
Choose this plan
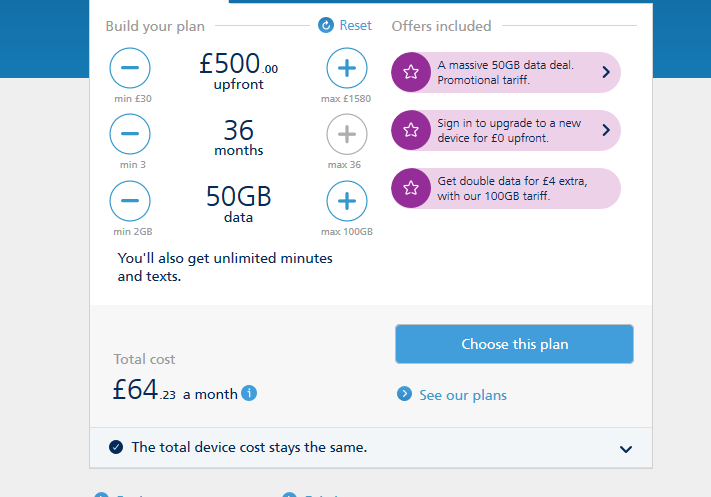click(x=514, y=344)
